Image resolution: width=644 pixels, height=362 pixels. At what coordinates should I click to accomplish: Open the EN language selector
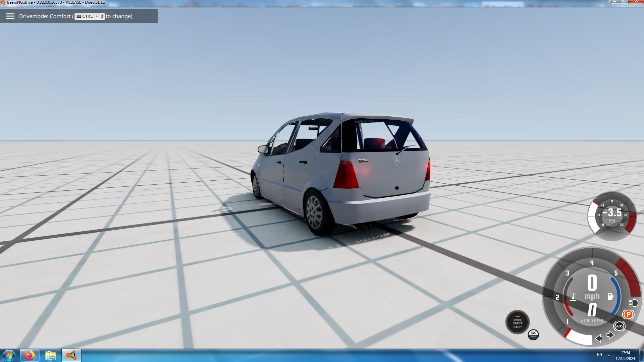click(599, 355)
